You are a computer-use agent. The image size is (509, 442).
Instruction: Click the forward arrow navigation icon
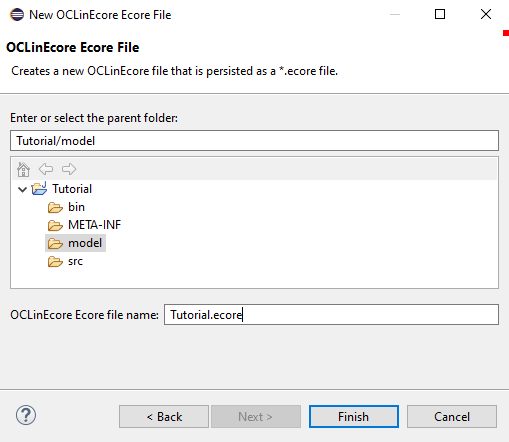pyautogui.click(x=69, y=169)
